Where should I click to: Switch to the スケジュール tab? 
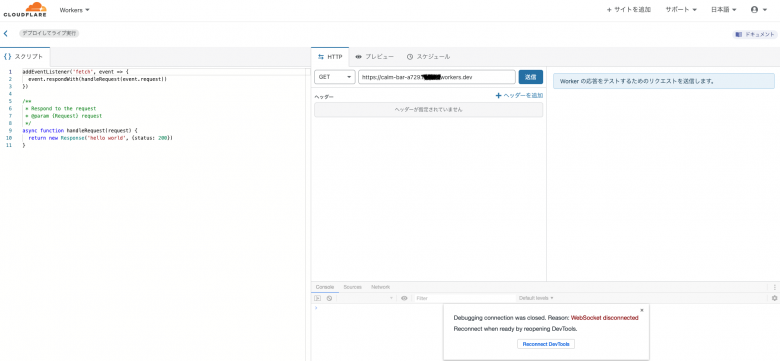(428, 57)
